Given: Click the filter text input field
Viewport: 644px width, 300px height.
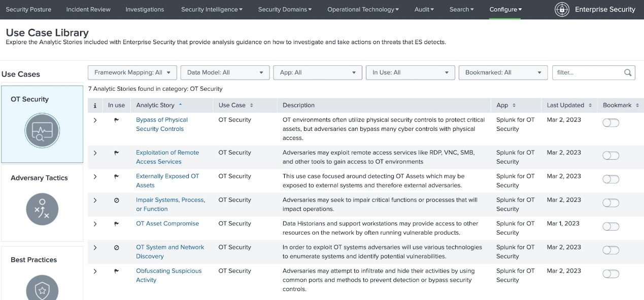Looking at the screenshot, I should coord(587,72).
